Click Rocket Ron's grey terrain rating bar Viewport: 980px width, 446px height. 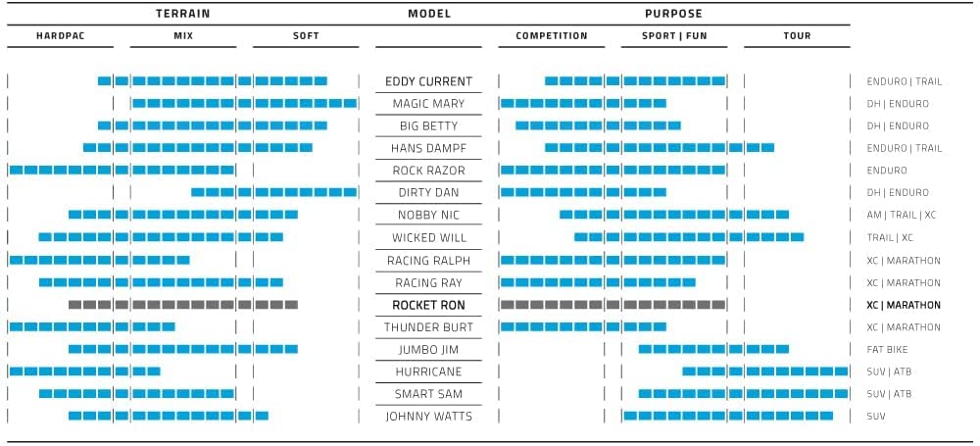(183, 305)
